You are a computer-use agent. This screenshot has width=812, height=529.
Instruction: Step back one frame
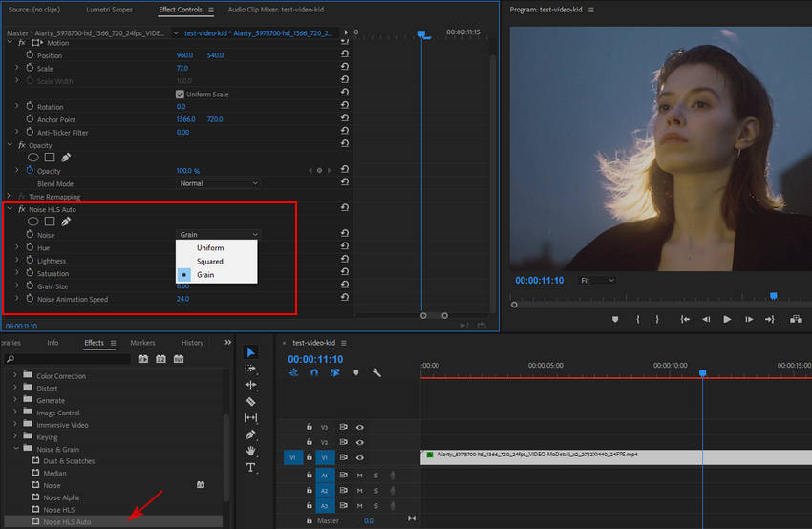point(706,319)
